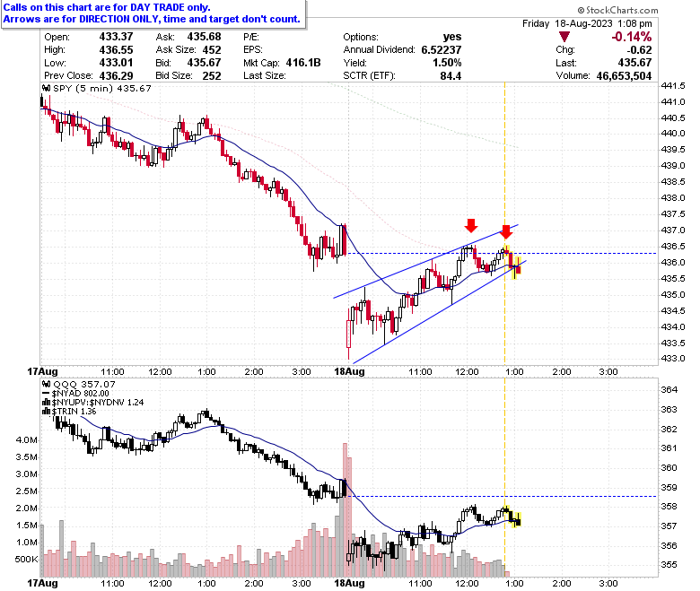Click the '433.0' price axis label
700x591 pixels.
click(673, 358)
